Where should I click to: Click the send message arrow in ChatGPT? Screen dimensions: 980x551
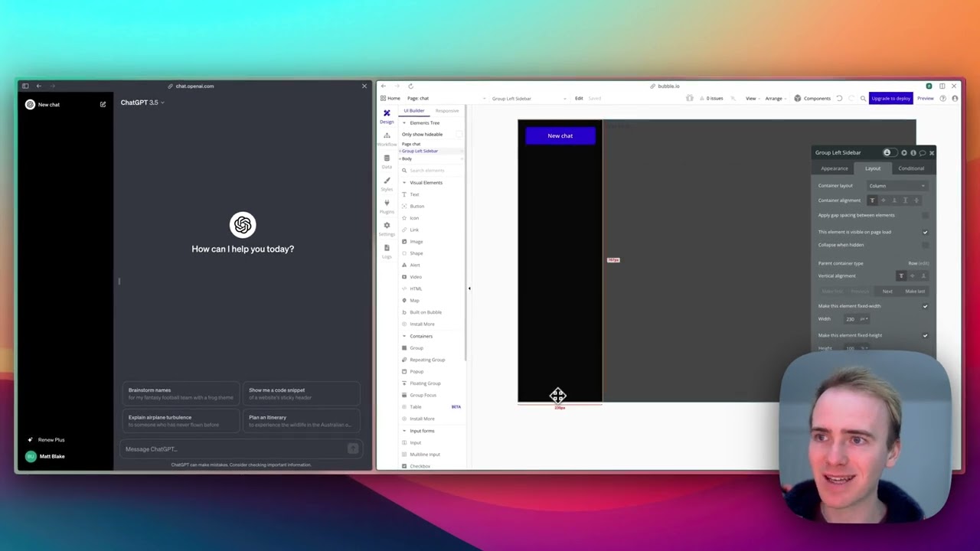pos(353,448)
